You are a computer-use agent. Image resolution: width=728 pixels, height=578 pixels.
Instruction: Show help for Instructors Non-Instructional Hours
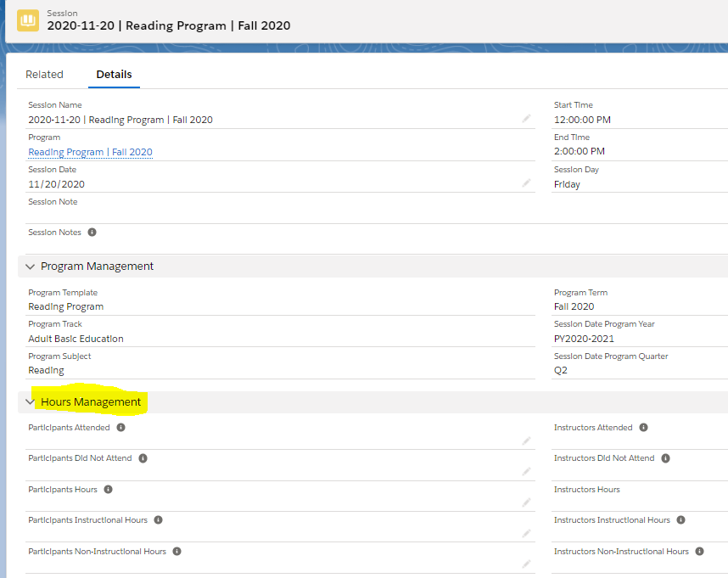(x=699, y=552)
